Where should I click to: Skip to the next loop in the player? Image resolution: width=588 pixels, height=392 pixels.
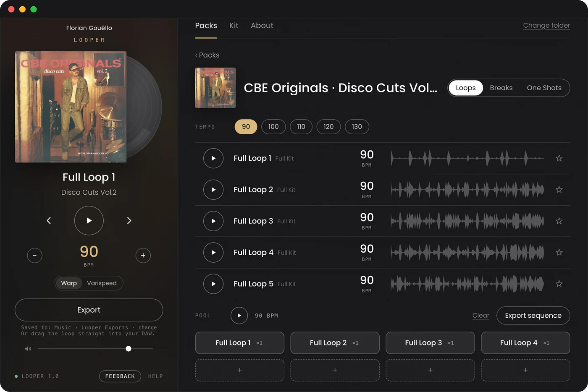point(129,220)
